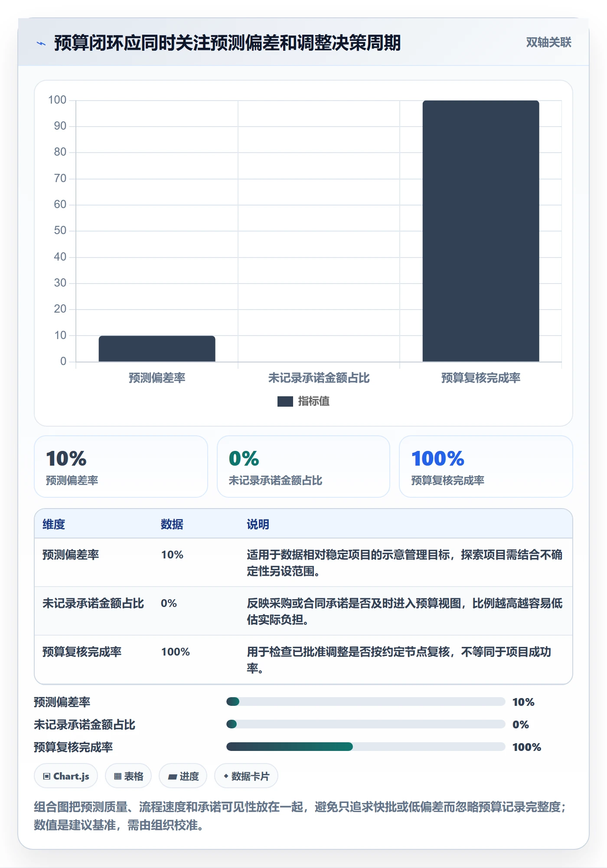607x868 pixels.
Task: Click the footer note starting 组合图把预测质量
Action: pyautogui.click(x=300, y=816)
